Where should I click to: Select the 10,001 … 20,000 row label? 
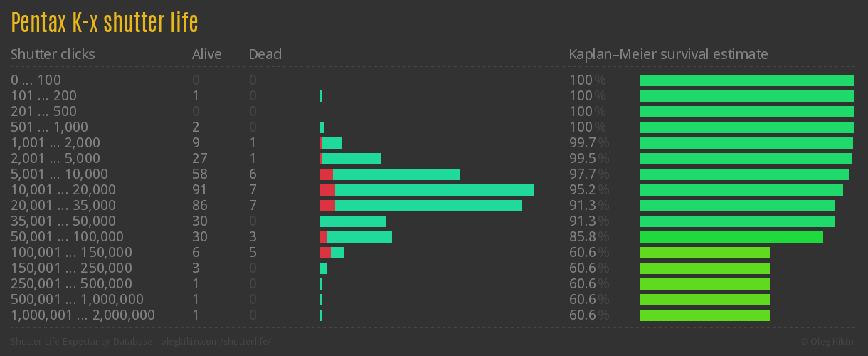pos(63,190)
